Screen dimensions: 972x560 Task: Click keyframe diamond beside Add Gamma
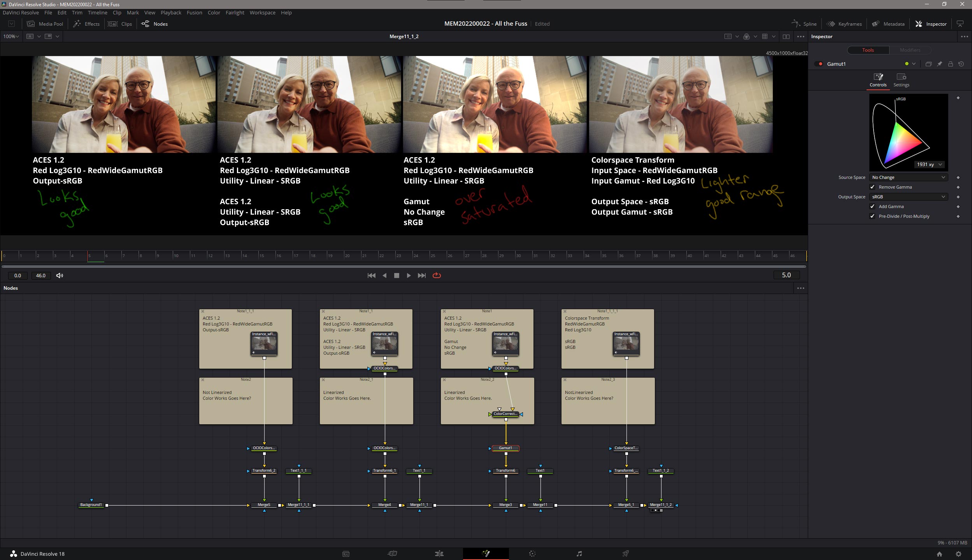pyautogui.click(x=958, y=206)
